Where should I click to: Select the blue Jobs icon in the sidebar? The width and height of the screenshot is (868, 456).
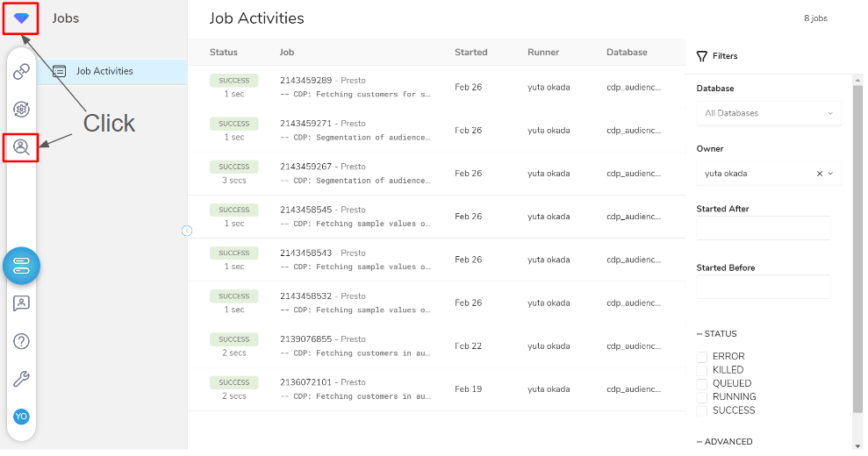pyautogui.click(x=21, y=266)
